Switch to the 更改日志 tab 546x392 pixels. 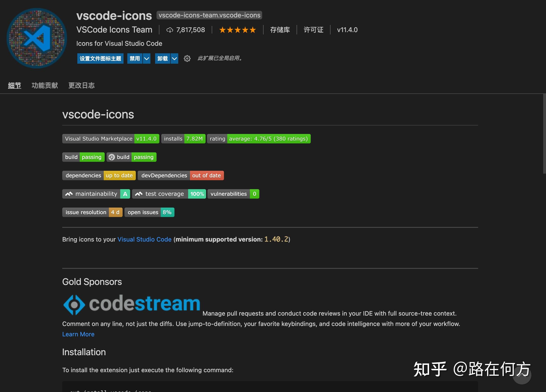81,85
